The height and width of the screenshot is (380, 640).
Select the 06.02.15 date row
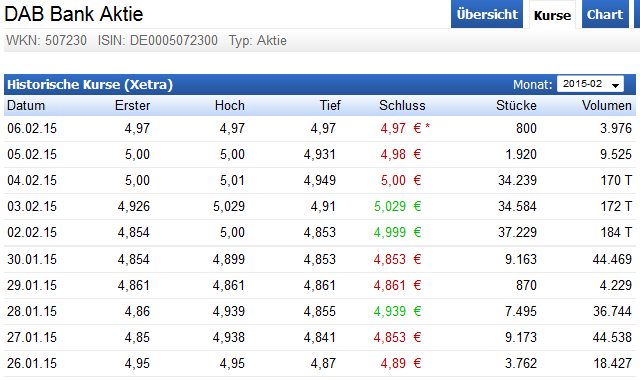tap(320, 129)
